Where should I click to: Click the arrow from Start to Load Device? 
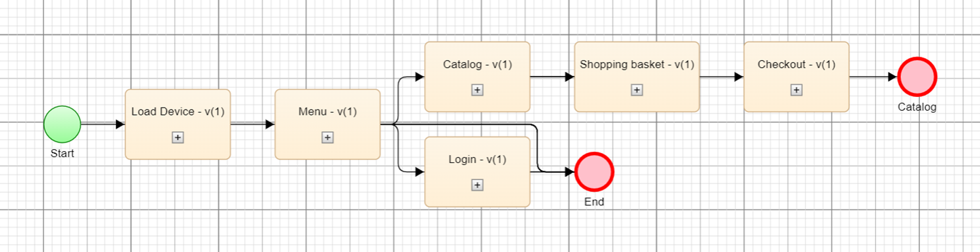point(103,124)
